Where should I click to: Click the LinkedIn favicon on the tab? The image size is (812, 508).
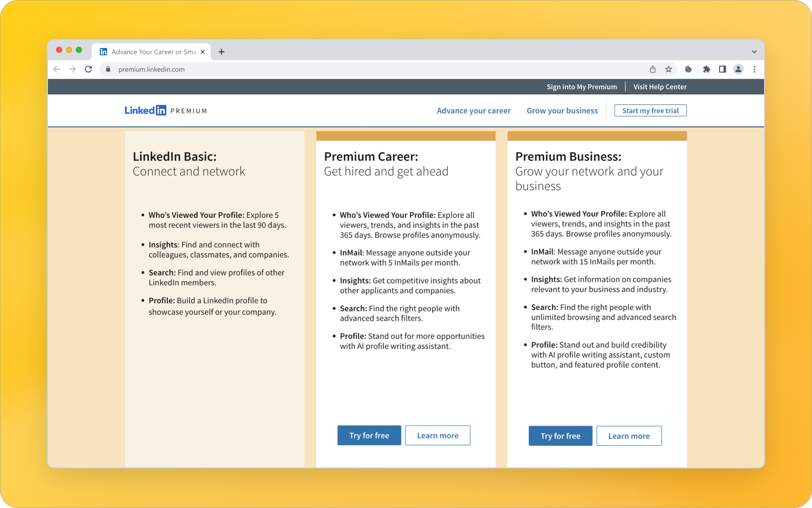pyautogui.click(x=103, y=51)
